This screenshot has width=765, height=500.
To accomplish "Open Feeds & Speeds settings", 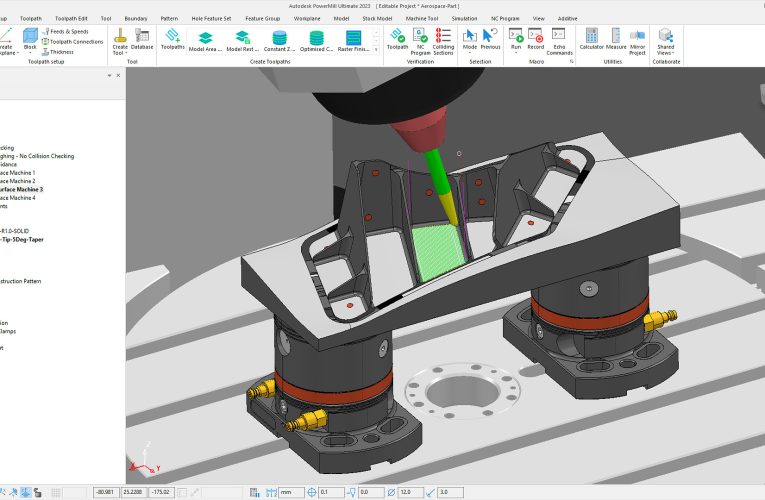I will (x=65, y=31).
